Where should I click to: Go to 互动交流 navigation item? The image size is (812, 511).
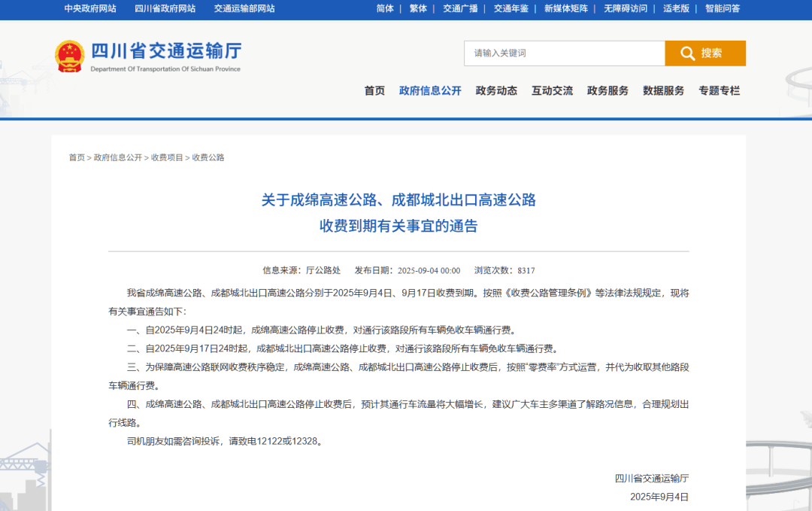coord(552,90)
